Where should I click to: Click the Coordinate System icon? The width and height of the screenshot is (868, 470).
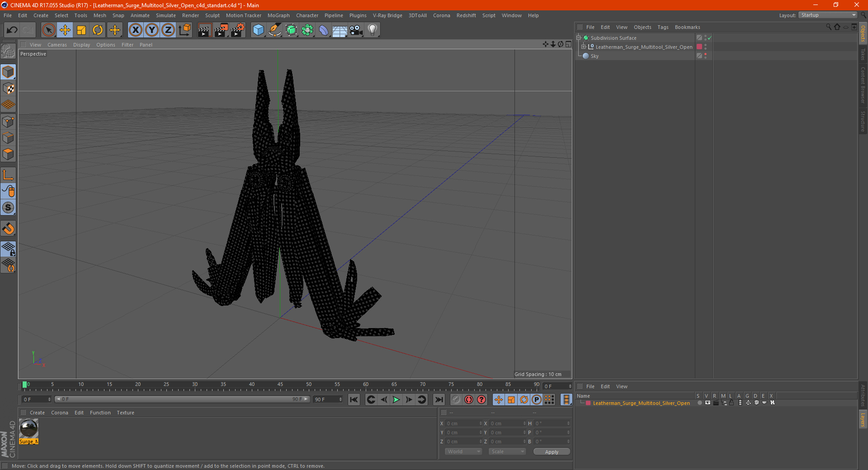click(x=184, y=30)
